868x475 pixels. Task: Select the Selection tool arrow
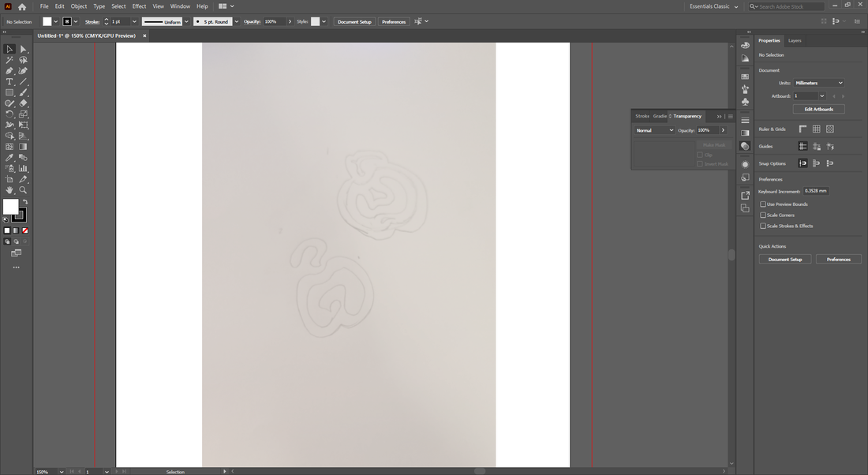pos(9,49)
